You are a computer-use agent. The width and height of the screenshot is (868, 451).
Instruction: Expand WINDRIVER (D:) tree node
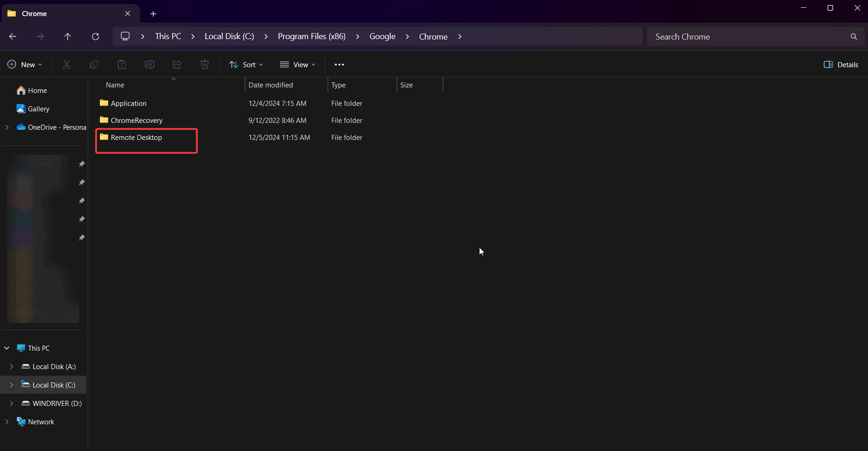point(12,403)
